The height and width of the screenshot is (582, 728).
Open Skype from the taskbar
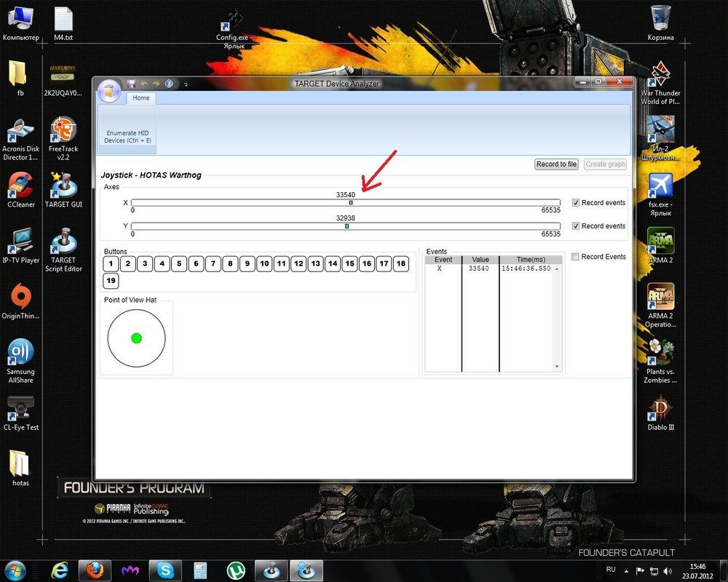[165, 570]
